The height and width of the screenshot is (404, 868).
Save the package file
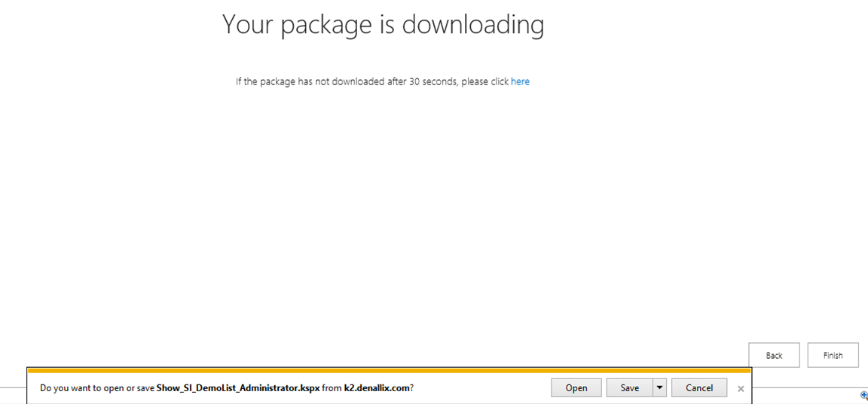[x=629, y=387]
